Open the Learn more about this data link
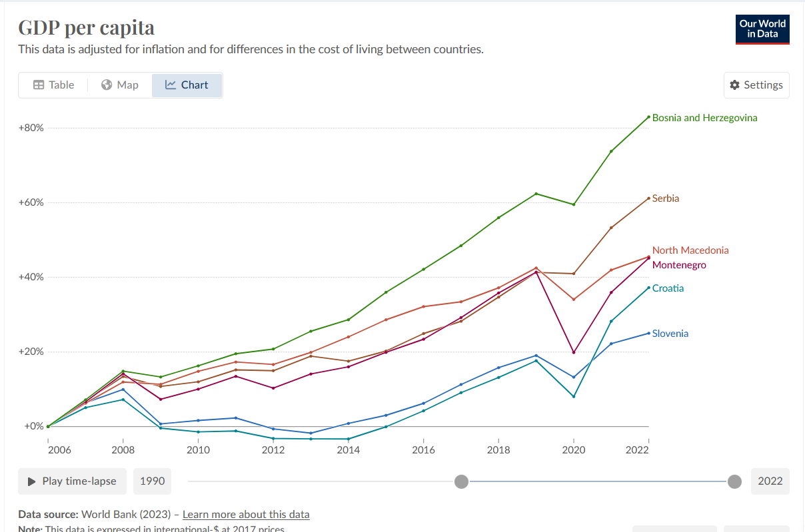The height and width of the screenshot is (532, 805). [246, 515]
